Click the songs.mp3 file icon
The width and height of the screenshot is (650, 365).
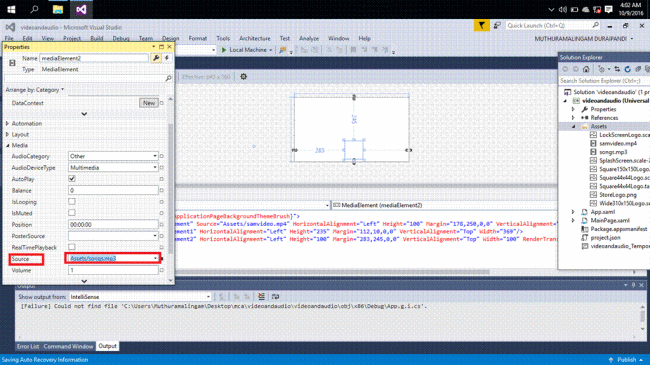point(593,152)
